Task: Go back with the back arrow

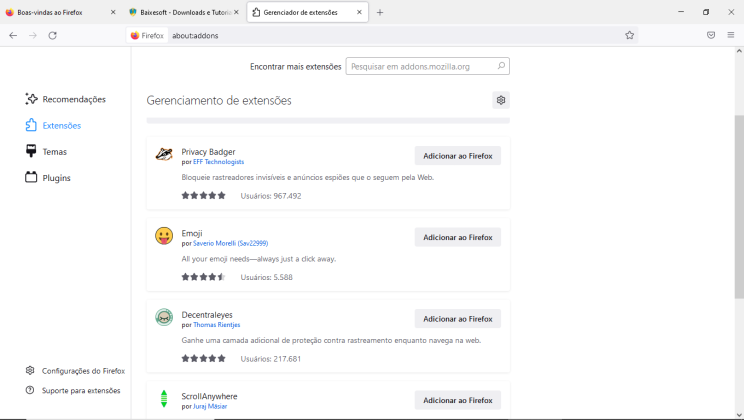Action: pos(13,35)
